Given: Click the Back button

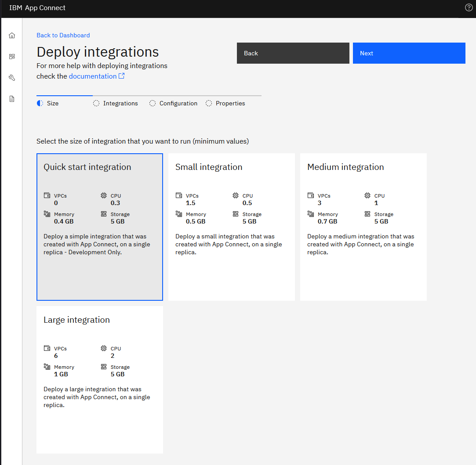Looking at the screenshot, I should coord(293,53).
